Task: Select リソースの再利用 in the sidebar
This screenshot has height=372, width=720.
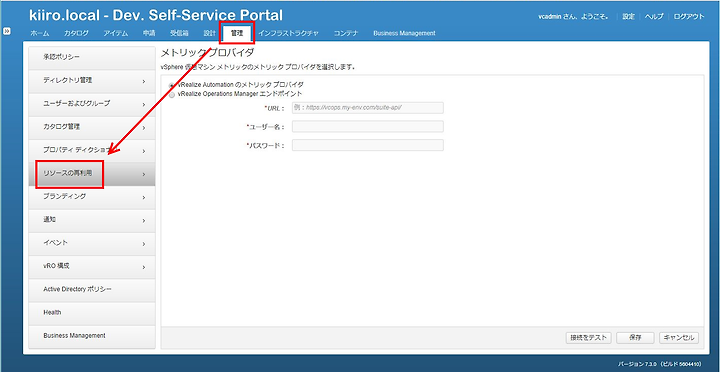Action: click(92, 174)
